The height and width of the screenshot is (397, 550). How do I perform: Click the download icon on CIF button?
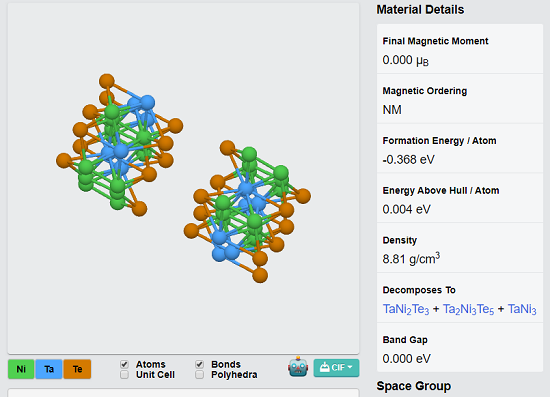click(x=324, y=367)
